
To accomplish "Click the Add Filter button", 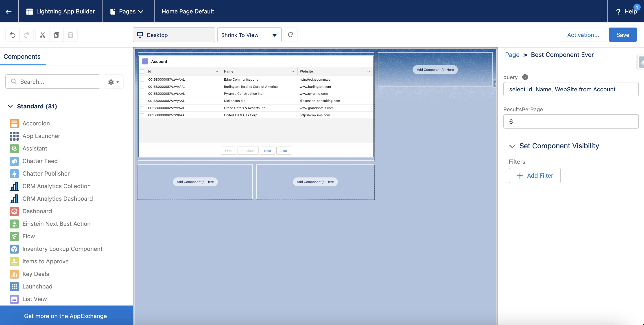I will (x=535, y=175).
